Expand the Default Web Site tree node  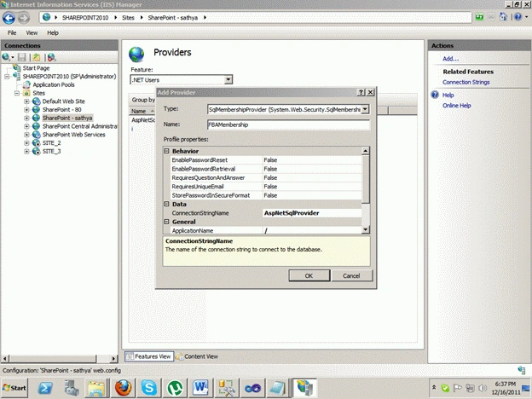tap(26, 101)
